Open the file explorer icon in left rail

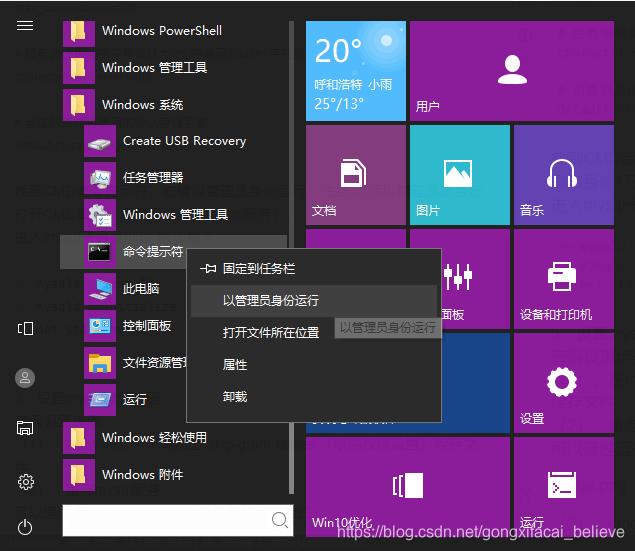tap(25, 428)
